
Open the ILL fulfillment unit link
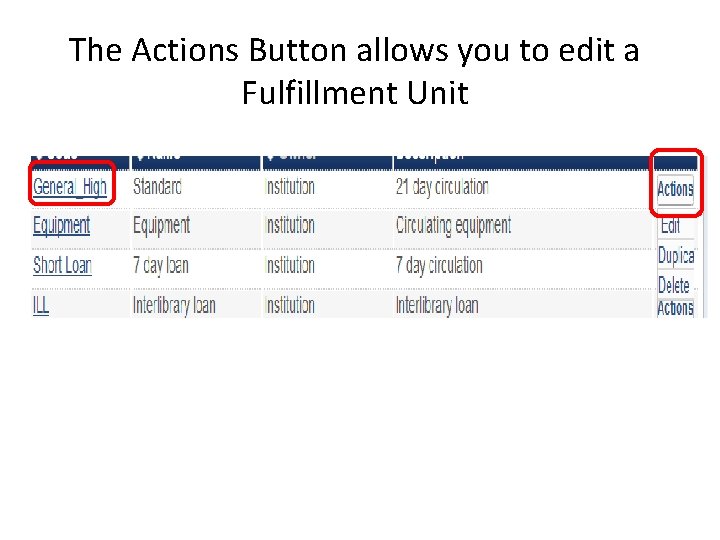(x=41, y=305)
